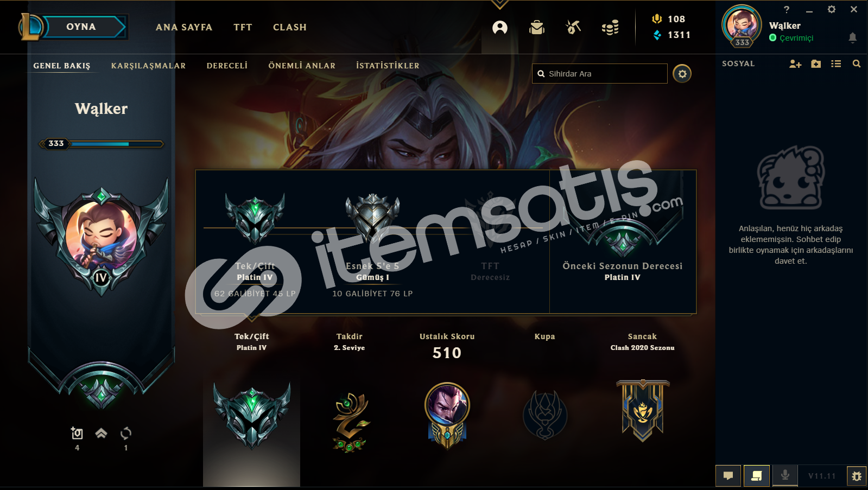Click the add friend icon

click(x=795, y=64)
